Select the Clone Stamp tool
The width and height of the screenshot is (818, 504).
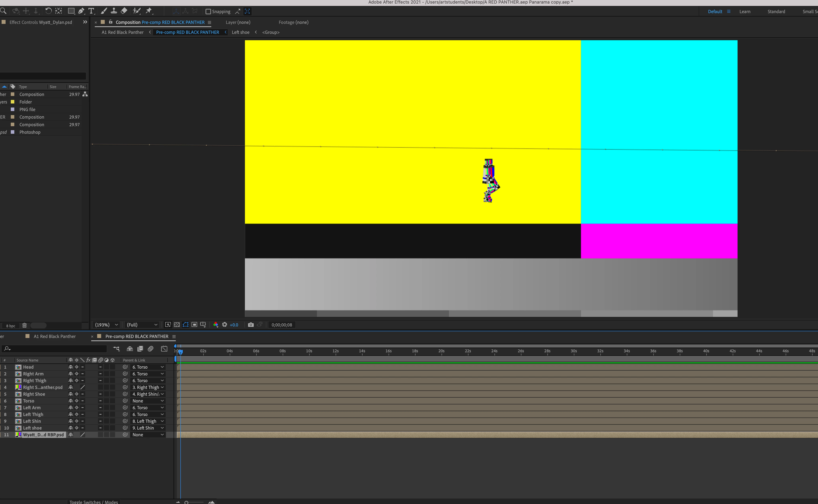tap(114, 11)
